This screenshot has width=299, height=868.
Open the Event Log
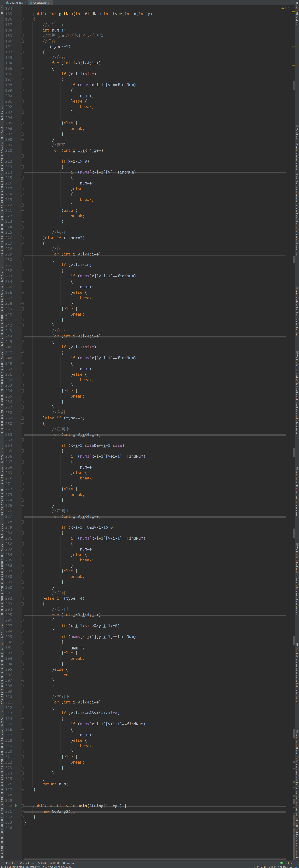(287, 863)
